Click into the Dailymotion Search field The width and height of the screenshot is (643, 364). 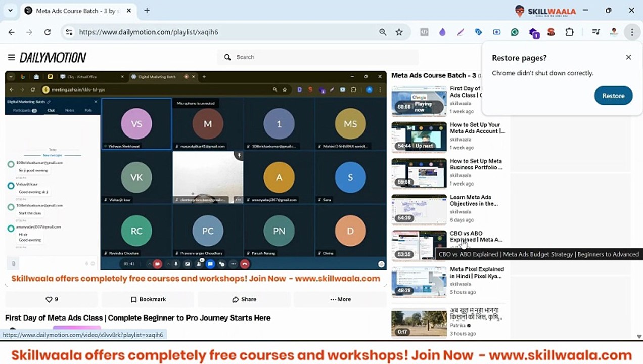318,57
